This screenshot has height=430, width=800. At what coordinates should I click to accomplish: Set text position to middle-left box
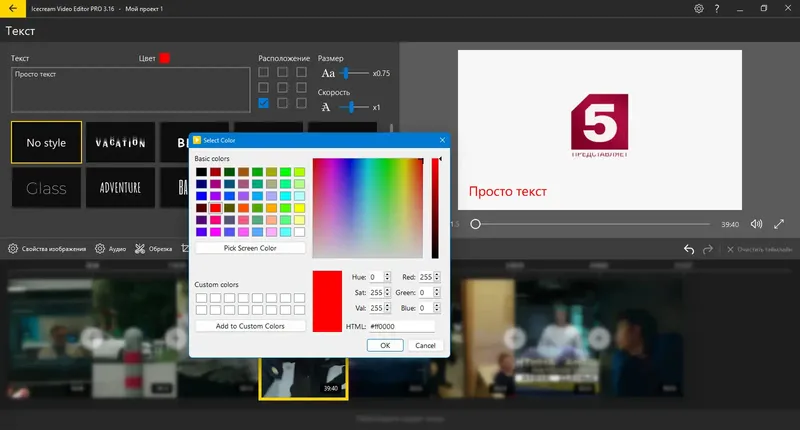[263, 87]
